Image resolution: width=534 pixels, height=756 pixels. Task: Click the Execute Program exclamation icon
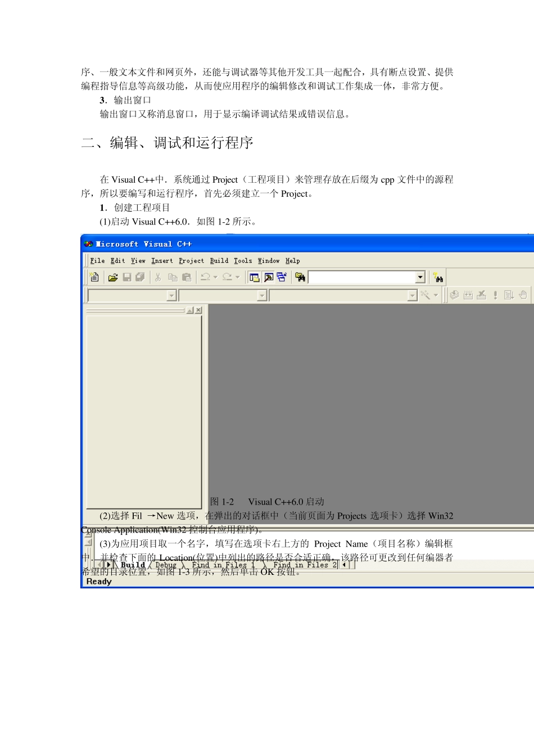495,295
